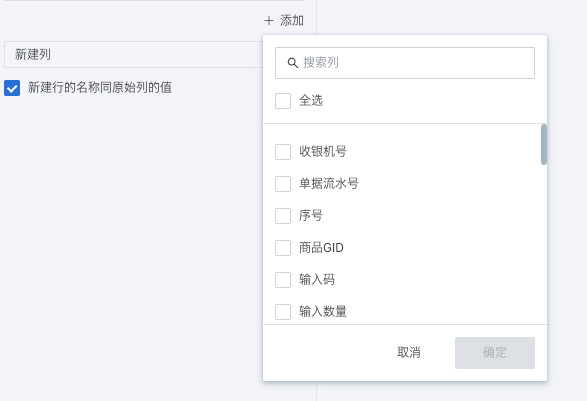Tick the 单据流水号 checkbox
Image resolution: width=587 pixels, height=401 pixels.
click(283, 184)
